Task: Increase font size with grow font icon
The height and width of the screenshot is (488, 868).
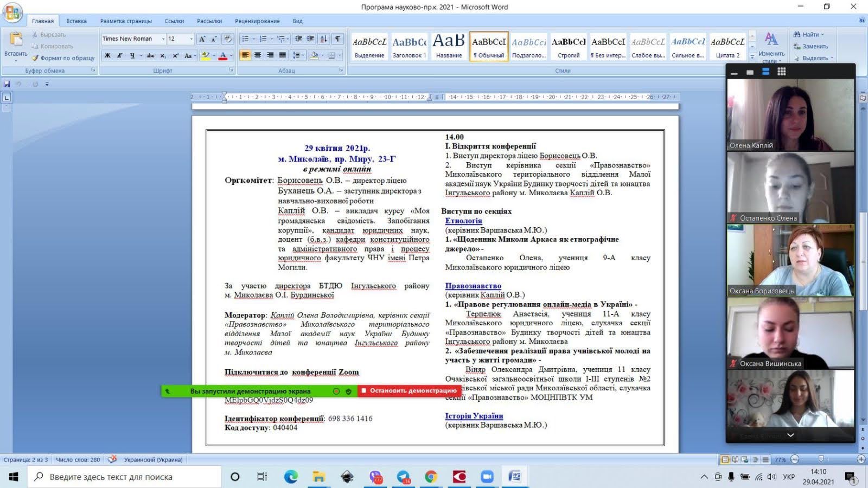Action: (202, 39)
